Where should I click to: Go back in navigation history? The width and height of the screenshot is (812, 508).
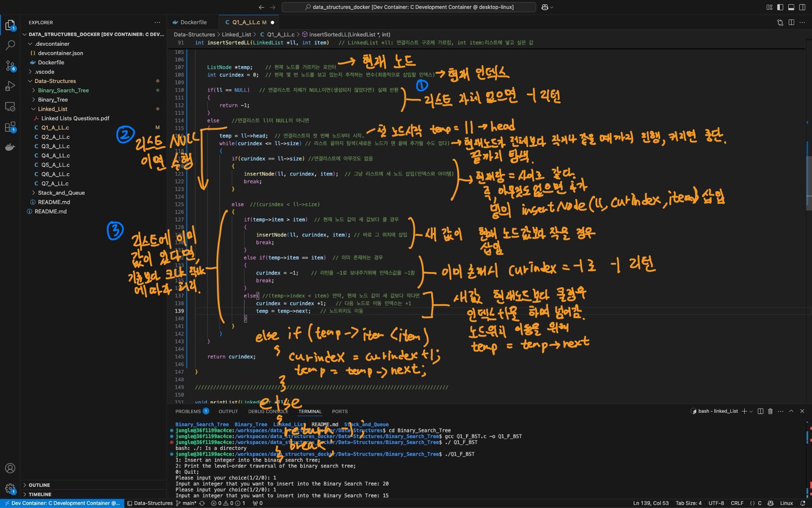point(262,7)
